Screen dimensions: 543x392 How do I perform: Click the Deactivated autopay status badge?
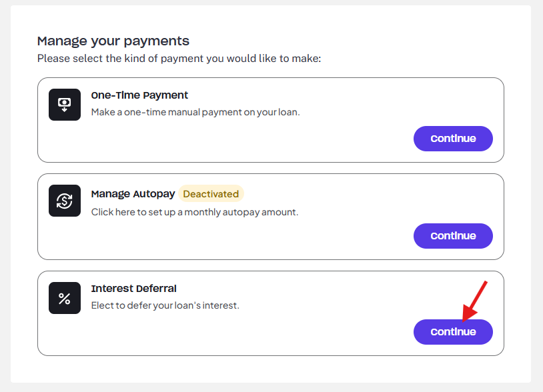tap(211, 194)
